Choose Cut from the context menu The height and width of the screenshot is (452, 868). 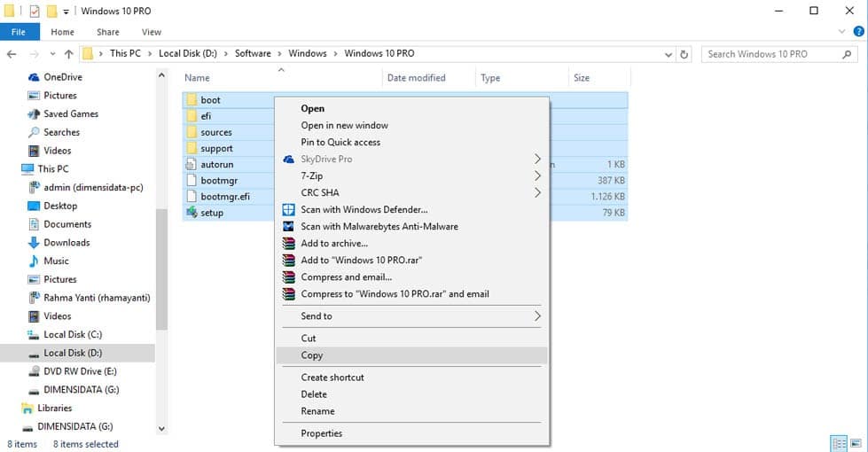point(411,338)
